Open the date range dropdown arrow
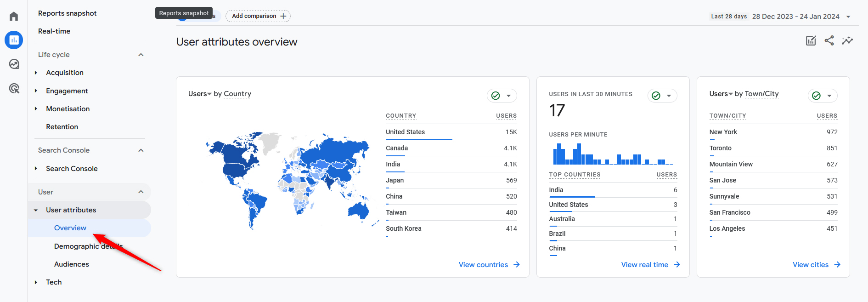 [848, 17]
